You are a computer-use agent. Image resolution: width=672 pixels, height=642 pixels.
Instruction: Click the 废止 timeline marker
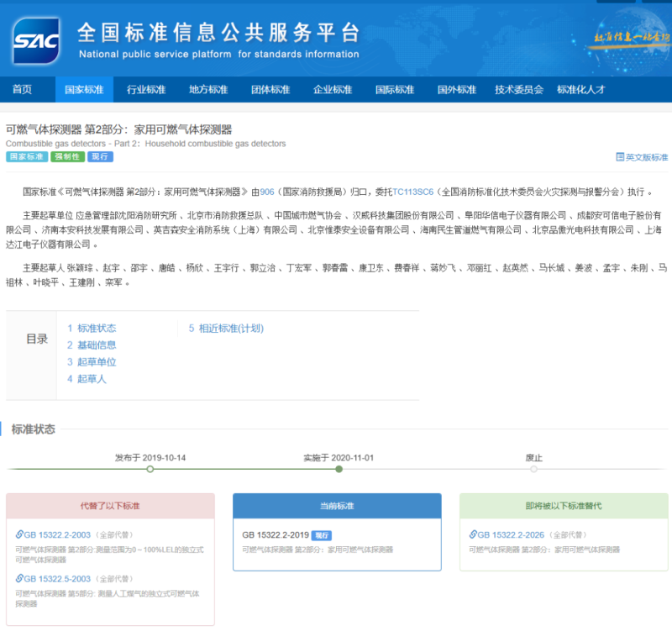tap(533, 469)
